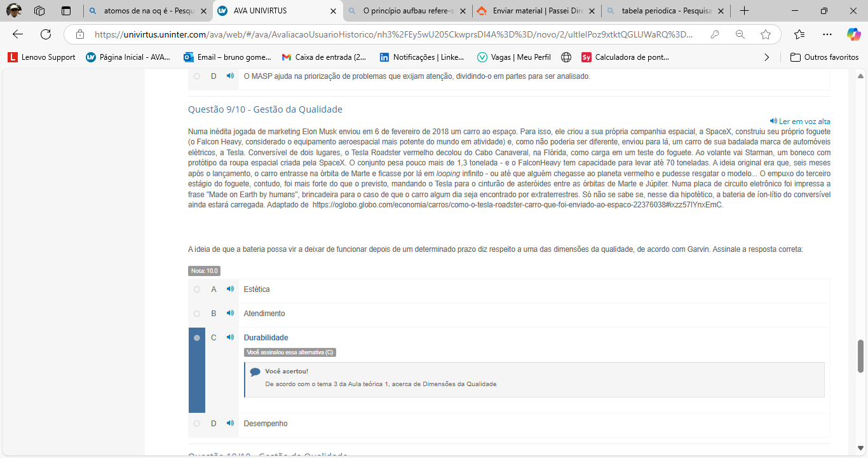
Task: Select radio button for option A Estética
Action: point(197,289)
